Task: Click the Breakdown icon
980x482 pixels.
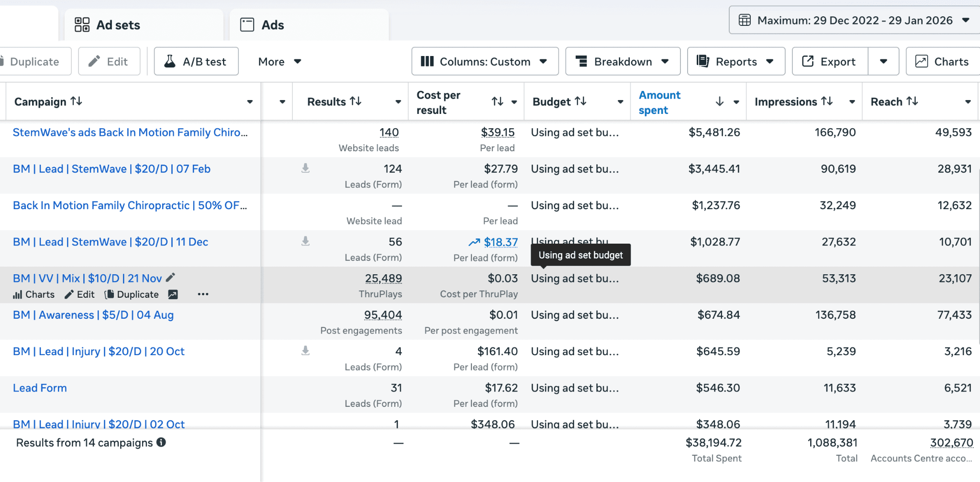Action: (x=581, y=61)
